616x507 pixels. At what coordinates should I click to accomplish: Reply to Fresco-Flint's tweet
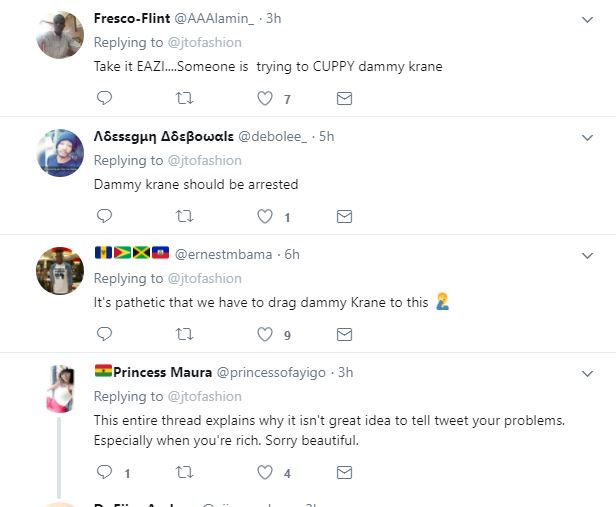(104, 98)
